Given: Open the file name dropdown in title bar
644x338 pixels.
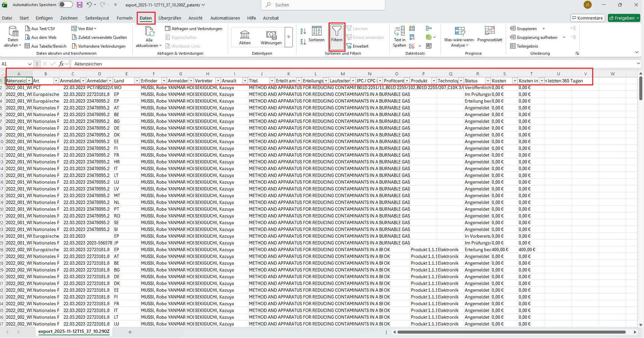Looking at the screenshot, I should [x=203, y=5].
